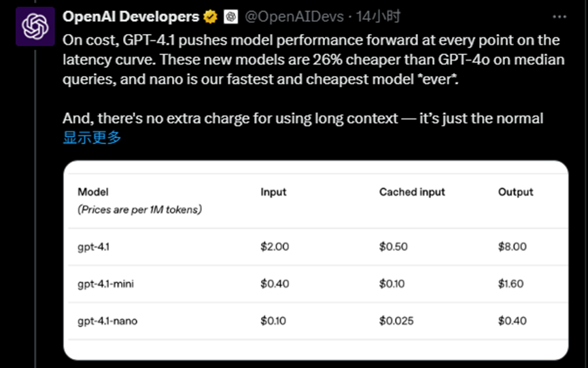Open the OpenAI Developers profile avatar
The image size is (588, 368).
35,27
